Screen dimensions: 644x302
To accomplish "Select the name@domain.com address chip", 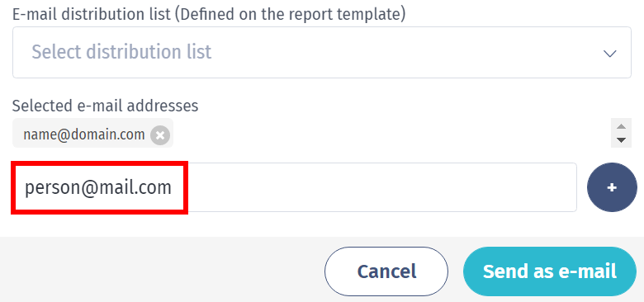I will pyautogui.click(x=92, y=133).
